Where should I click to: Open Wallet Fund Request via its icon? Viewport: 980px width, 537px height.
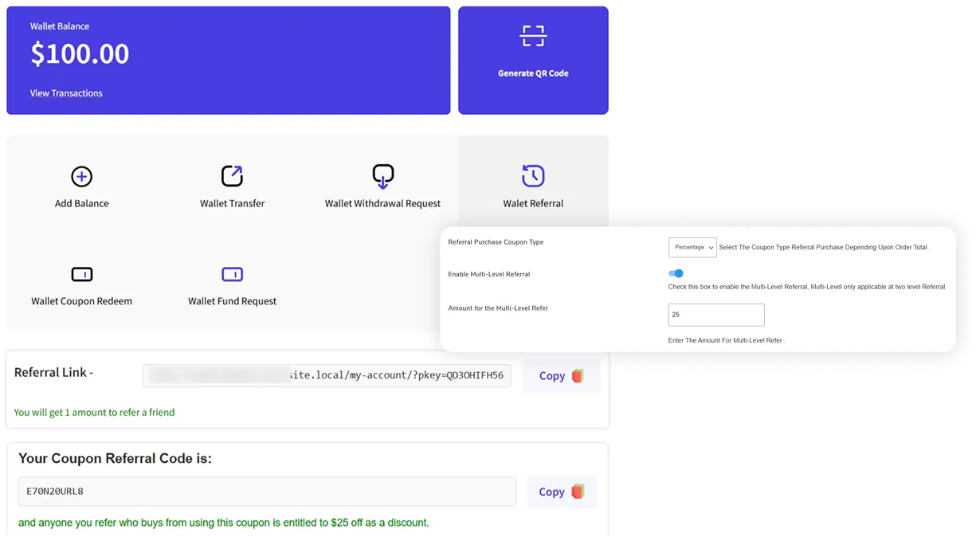(x=232, y=274)
